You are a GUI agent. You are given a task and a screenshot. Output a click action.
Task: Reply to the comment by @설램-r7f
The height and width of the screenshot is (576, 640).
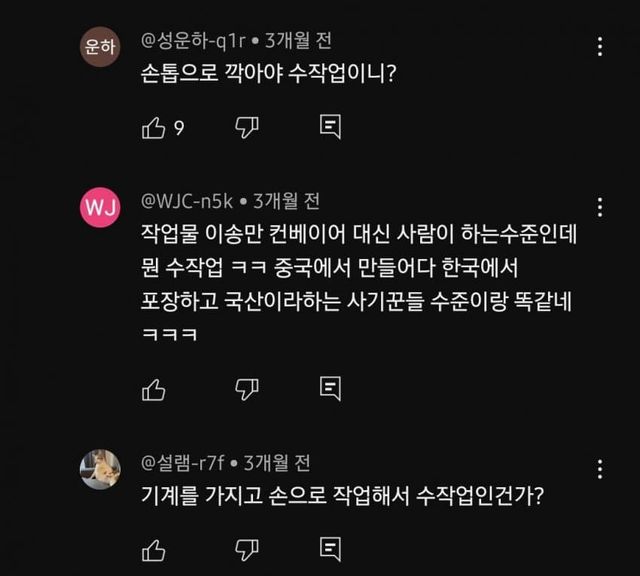[x=331, y=549]
